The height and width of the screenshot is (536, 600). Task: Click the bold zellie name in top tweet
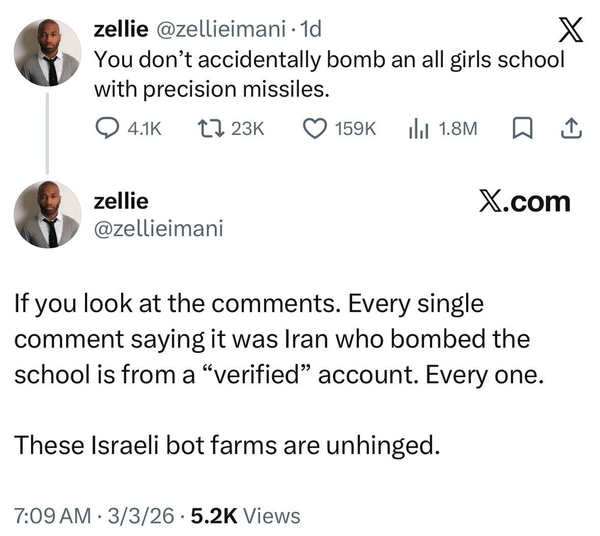121,29
